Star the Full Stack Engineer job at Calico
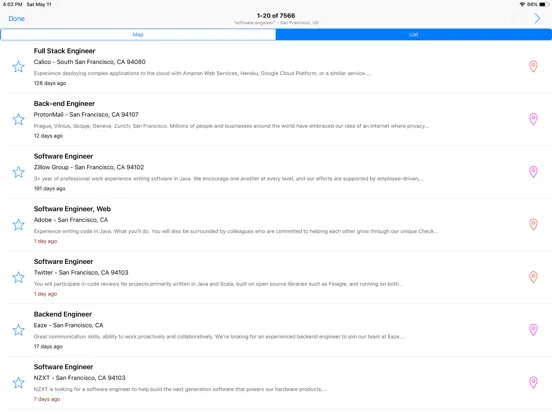This screenshot has height=414, width=552. (18, 67)
